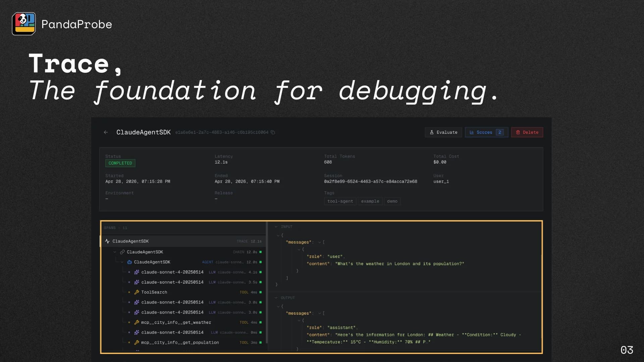Screen dimensions: 644x362
Task: Select the claude-sonnet-4-20250514 span taking 3.5s
Action: [x=172, y=282]
